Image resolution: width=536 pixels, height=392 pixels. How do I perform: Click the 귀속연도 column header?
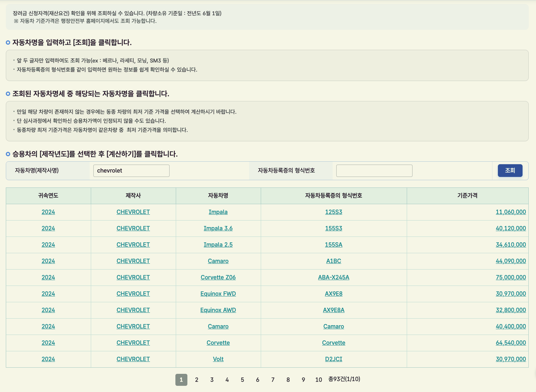click(48, 195)
